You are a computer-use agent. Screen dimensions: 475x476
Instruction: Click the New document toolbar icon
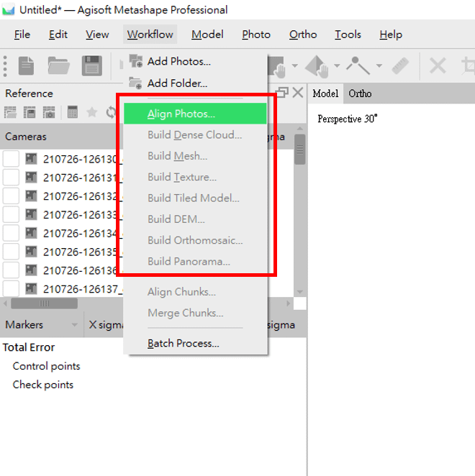[26, 65]
